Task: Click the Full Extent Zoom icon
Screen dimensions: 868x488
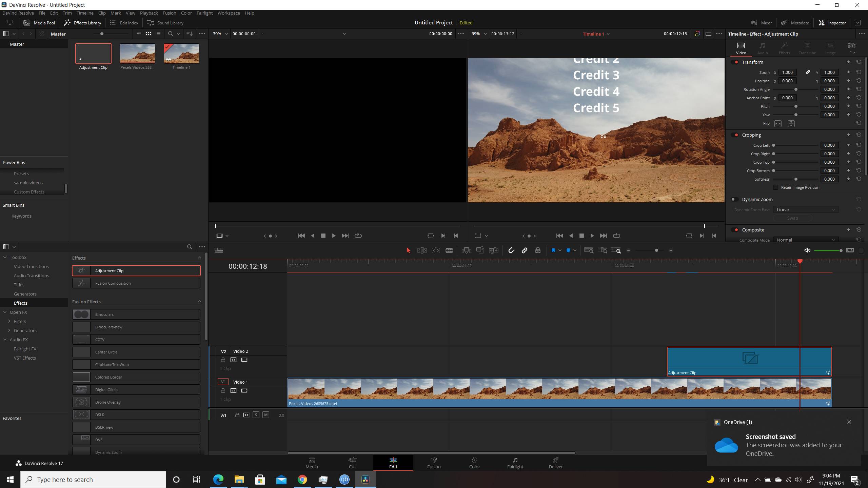Action: coord(589,250)
